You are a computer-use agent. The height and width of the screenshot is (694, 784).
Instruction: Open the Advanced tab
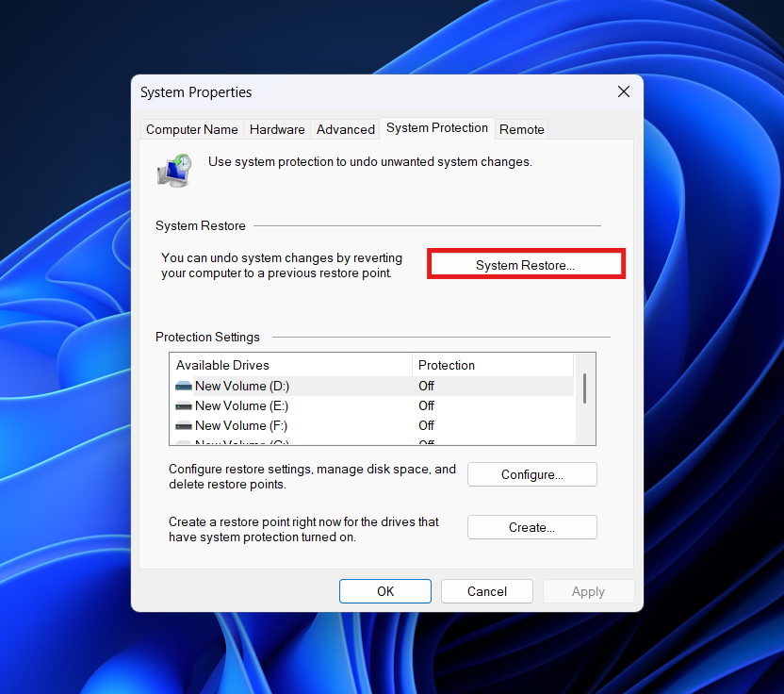(x=345, y=129)
